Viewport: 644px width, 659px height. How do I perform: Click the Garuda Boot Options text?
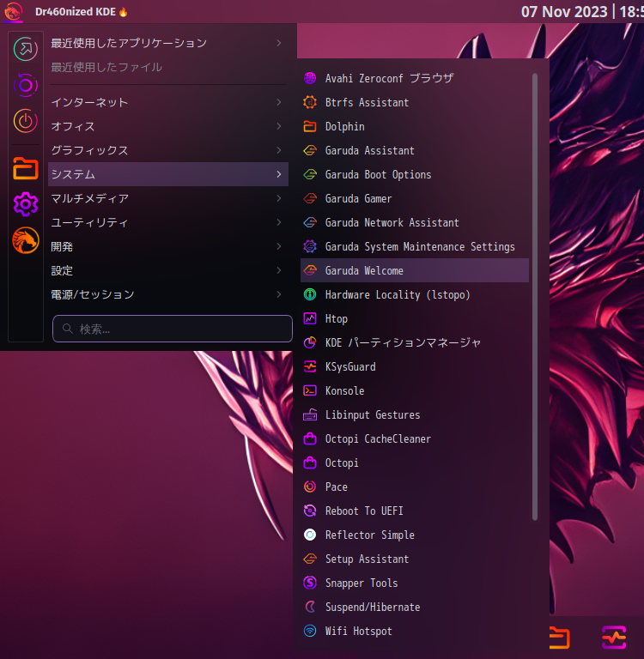coord(378,174)
